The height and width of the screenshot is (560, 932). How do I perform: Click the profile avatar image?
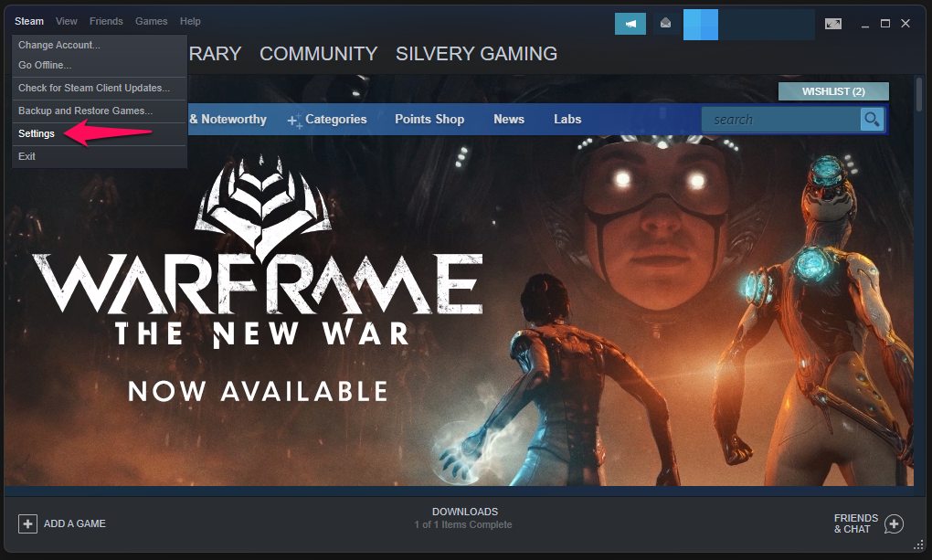point(700,25)
